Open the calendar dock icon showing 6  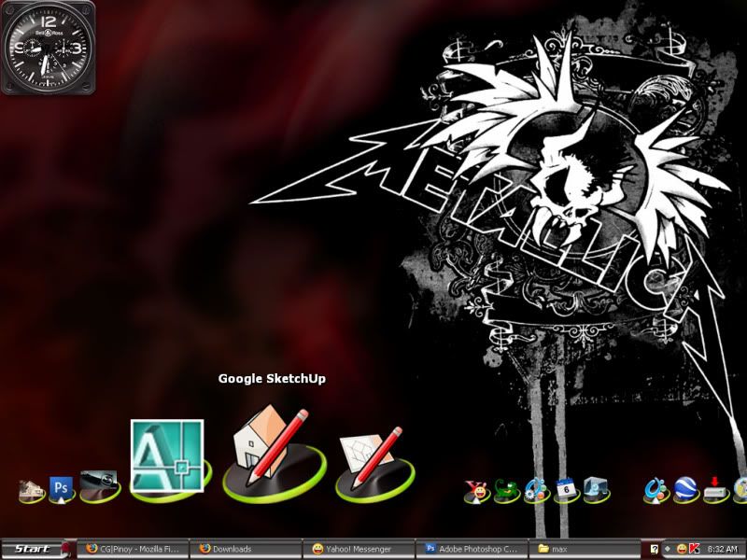click(x=567, y=491)
